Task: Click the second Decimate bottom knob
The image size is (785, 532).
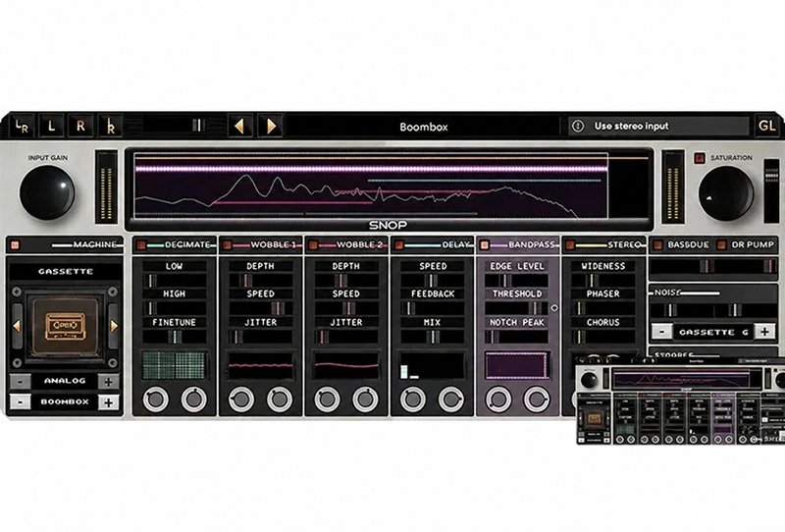Action: [x=193, y=399]
